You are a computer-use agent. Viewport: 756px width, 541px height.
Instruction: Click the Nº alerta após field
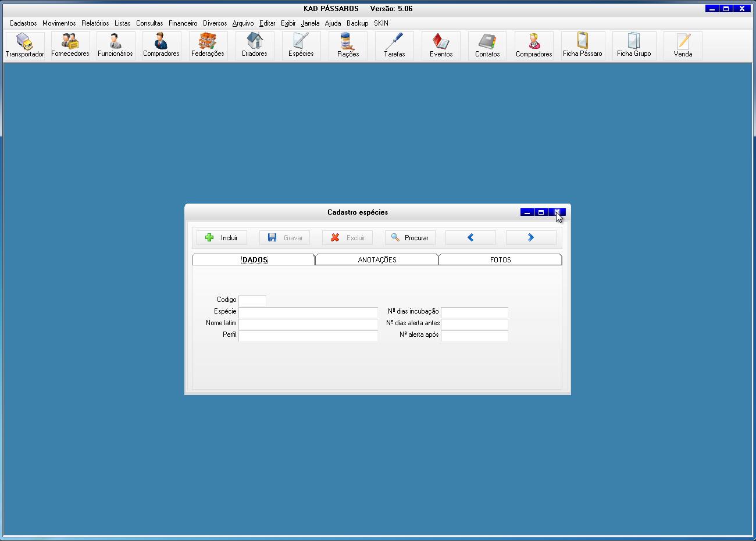(475, 335)
